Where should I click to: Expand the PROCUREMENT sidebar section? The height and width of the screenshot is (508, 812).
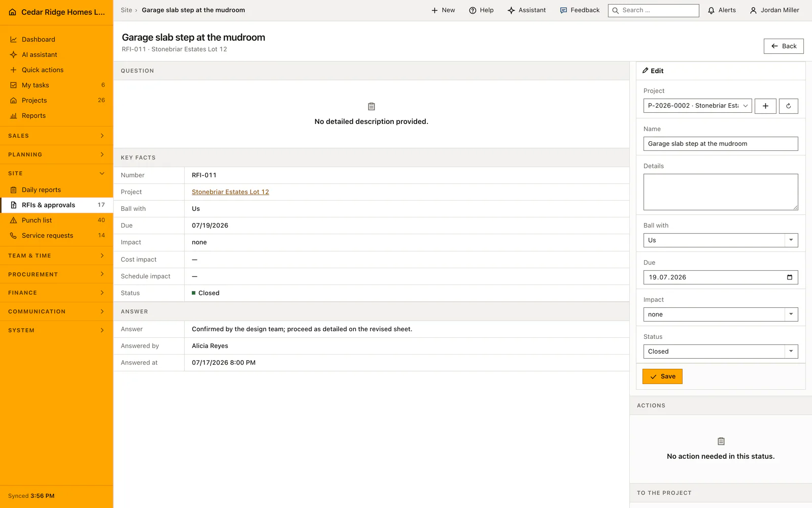(56, 274)
